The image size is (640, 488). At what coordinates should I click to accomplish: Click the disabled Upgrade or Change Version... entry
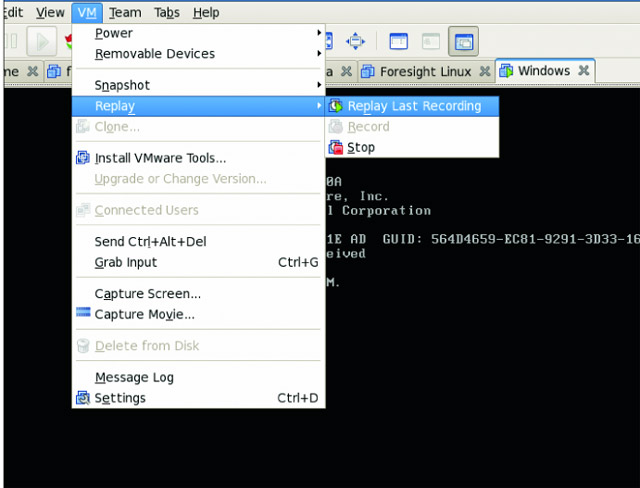point(198,179)
